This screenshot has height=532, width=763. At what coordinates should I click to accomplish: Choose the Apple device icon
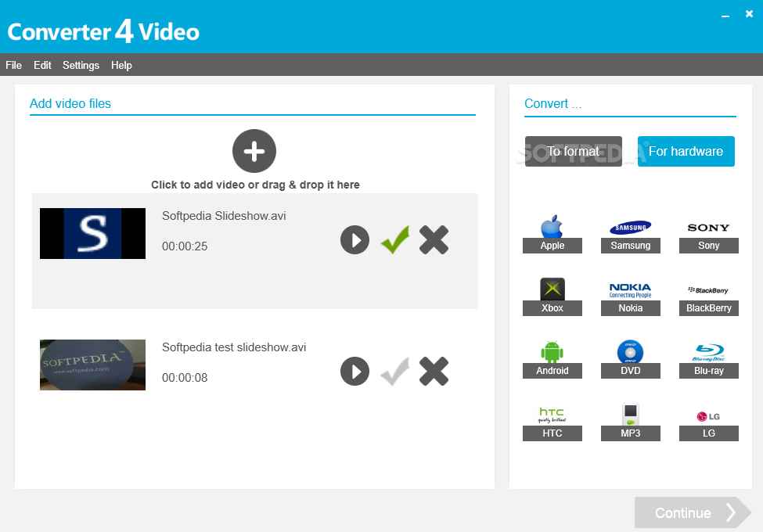coord(552,234)
